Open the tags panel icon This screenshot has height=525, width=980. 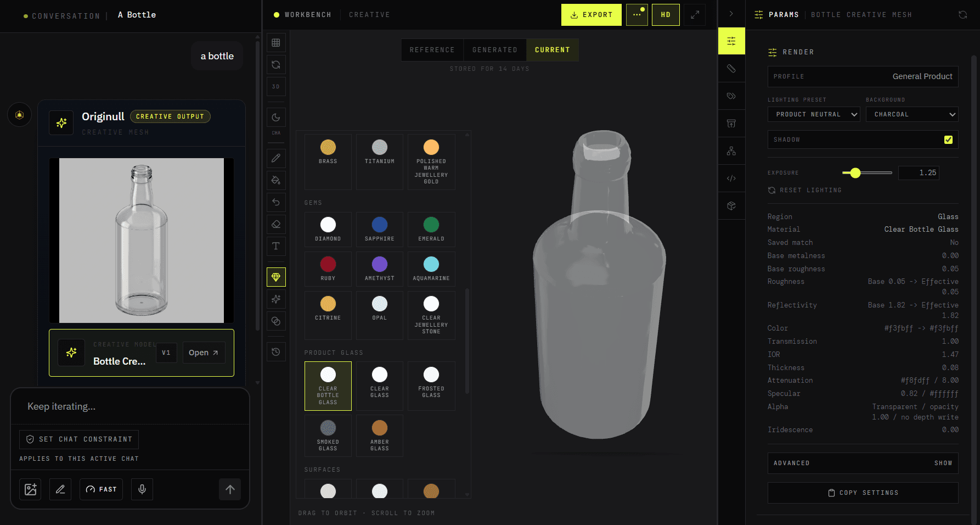pyautogui.click(x=731, y=96)
